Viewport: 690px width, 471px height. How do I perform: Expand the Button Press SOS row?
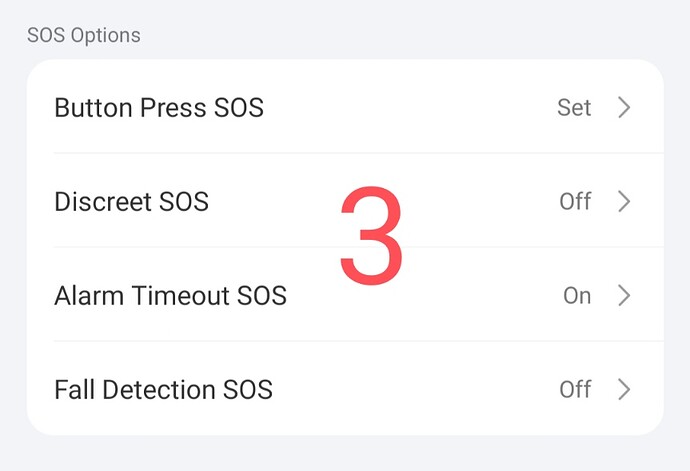pos(400,107)
